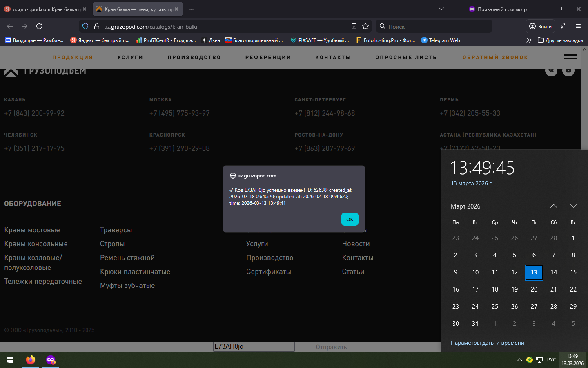Open the site's hamburger navigation menu
Viewport: 588px width, 368px height.
[570, 57]
